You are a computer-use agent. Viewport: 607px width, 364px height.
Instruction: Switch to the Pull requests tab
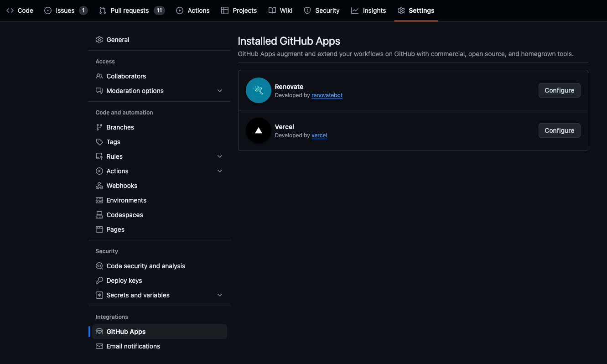pos(132,10)
